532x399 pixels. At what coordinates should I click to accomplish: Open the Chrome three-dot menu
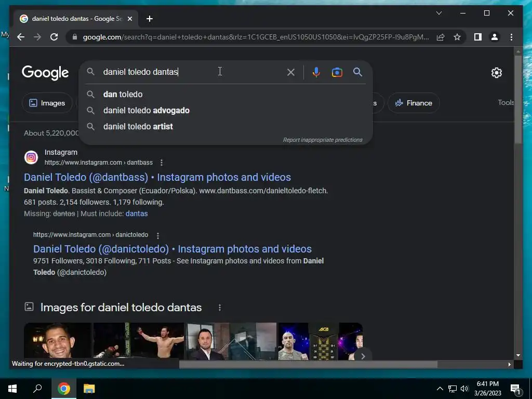[511, 37]
